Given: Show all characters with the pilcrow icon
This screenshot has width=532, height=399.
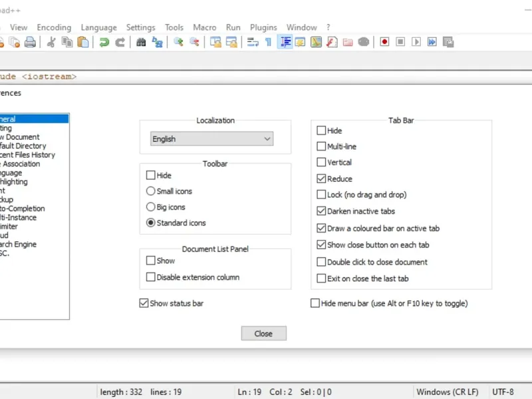Looking at the screenshot, I should click(269, 42).
